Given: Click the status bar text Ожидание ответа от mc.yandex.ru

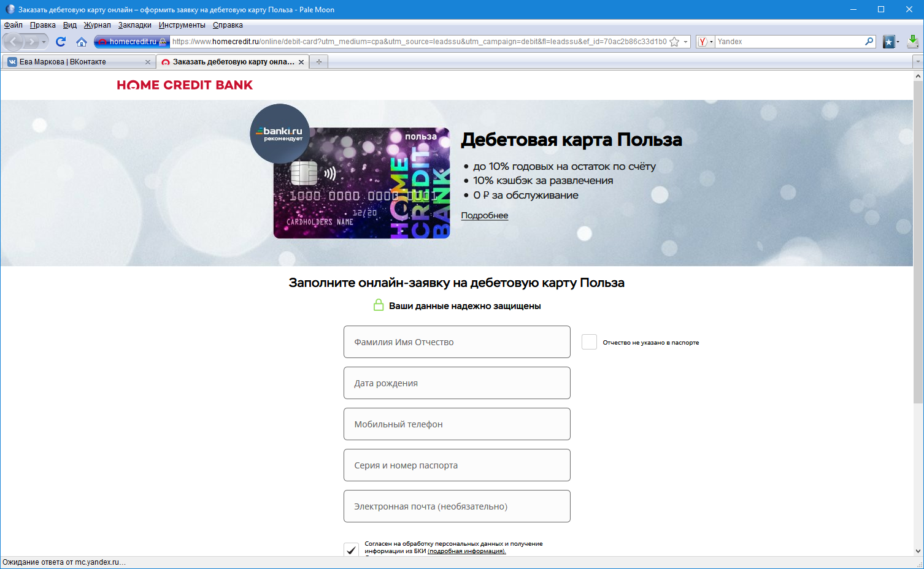Looking at the screenshot, I should pos(64,562).
